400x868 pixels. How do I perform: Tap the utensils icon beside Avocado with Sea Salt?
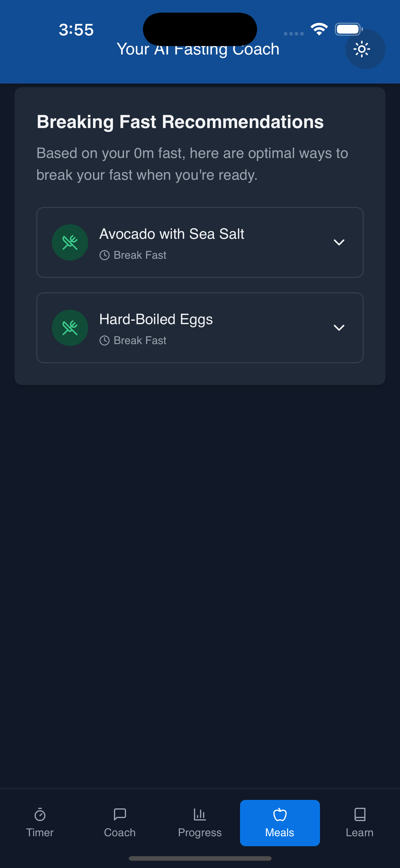(x=70, y=242)
